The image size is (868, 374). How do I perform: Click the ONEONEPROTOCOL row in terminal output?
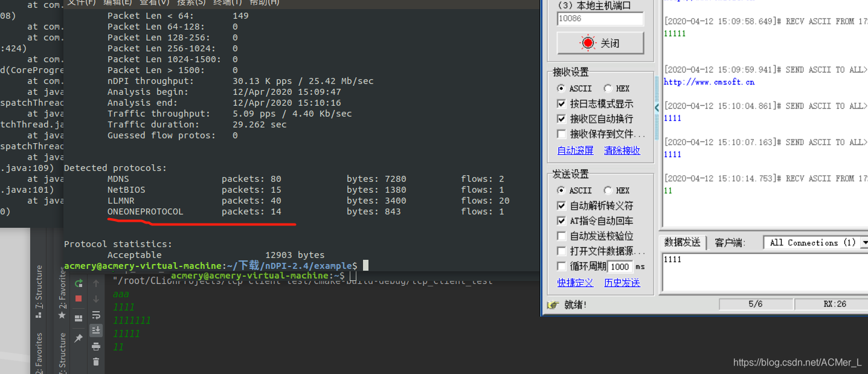coord(306,211)
